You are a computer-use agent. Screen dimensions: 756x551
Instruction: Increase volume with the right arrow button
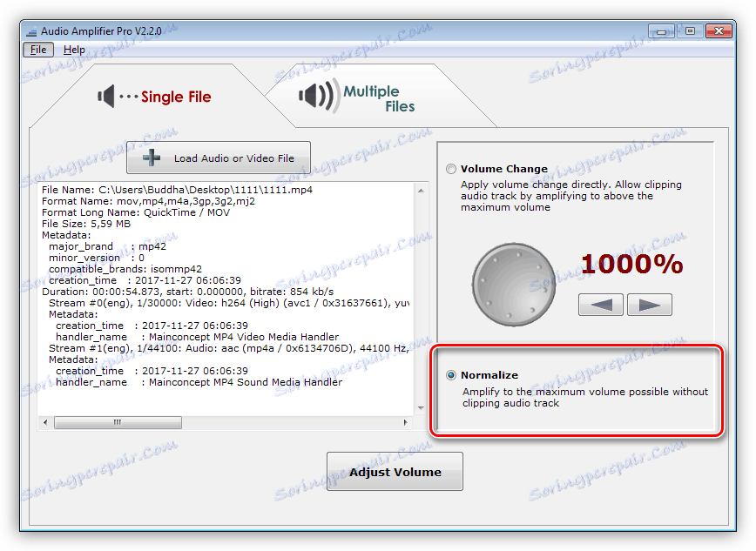[x=650, y=305]
